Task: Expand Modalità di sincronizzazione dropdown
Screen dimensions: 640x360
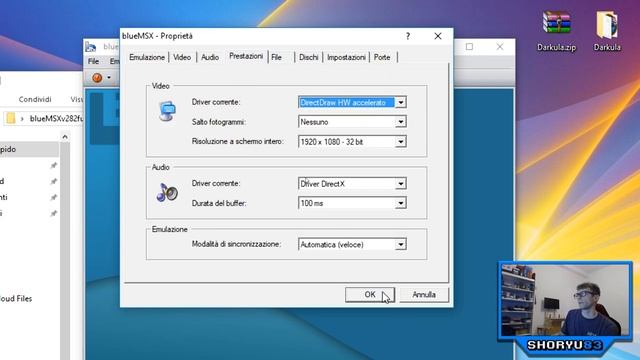Action: (401, 244)
